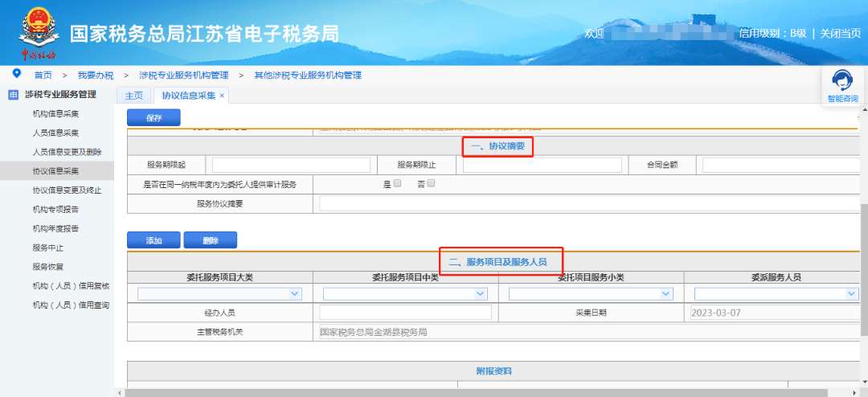Open the 委托服务项目大类 dropdown
The image size is (868, 397).
[219, 295]
